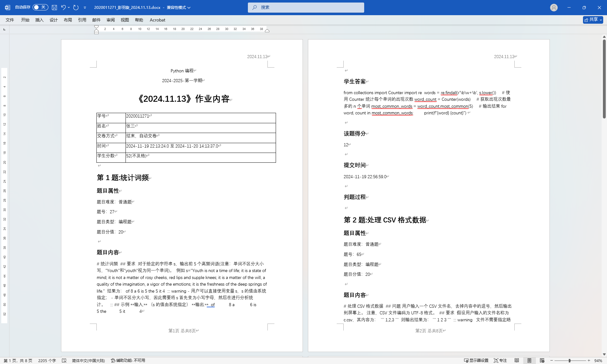Click the proofing spell check icon
Image resolution: width=607 pixels, height=364 pixels.
(64, 361)
